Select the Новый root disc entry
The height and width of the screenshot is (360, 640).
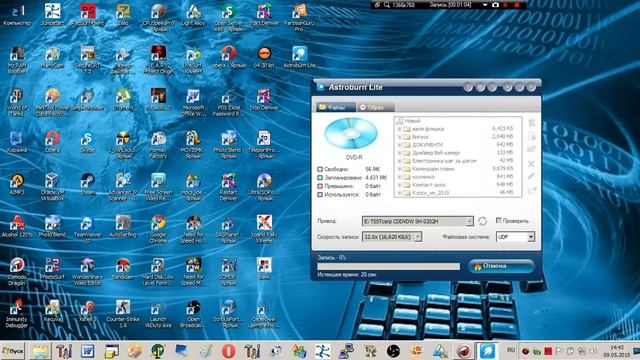click(x=408, y=121)
